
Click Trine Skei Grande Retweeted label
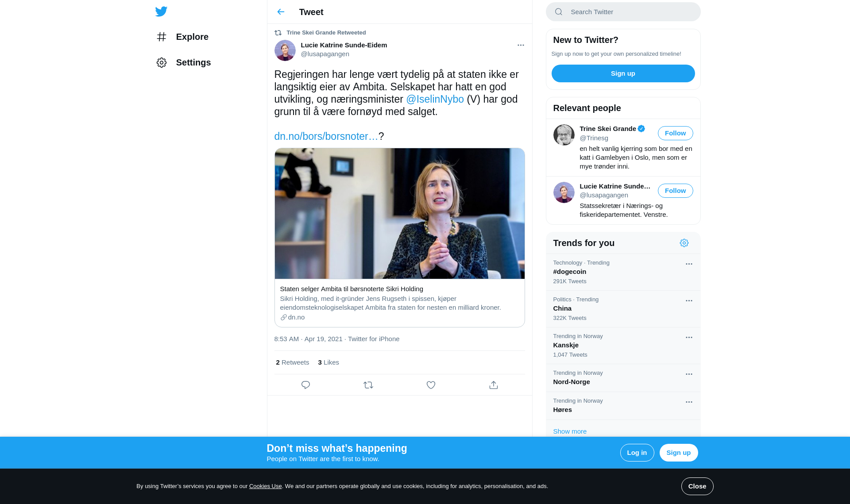326,33
